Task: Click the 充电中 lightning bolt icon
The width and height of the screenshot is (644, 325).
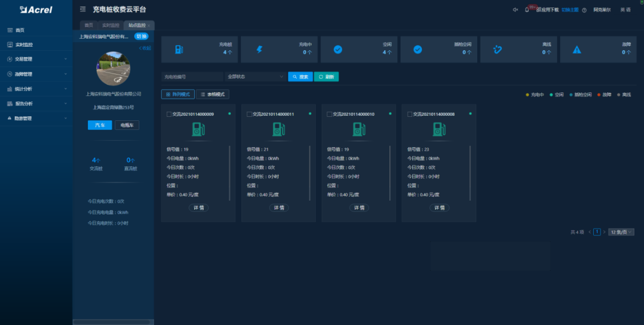Action: [x=259, y=50]
